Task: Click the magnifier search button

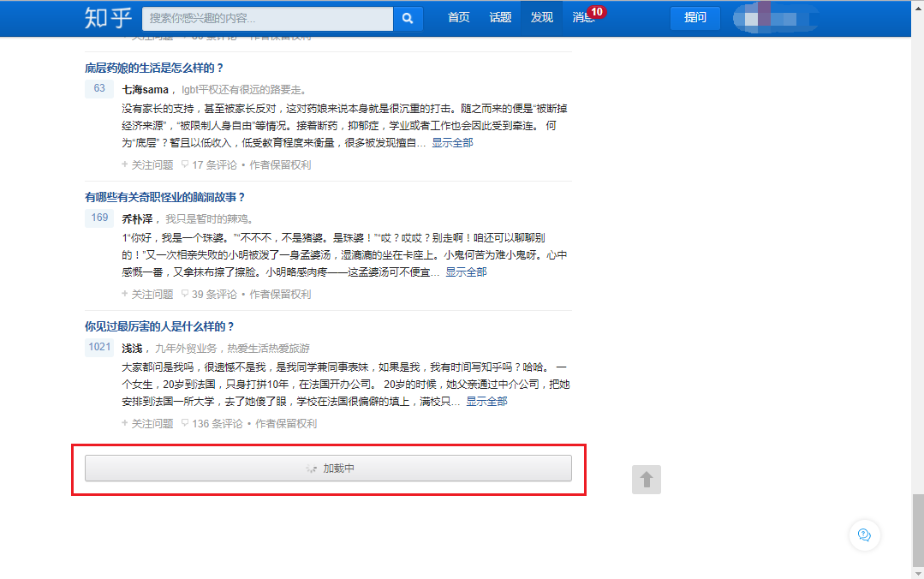Action: [x=408, y=18]
